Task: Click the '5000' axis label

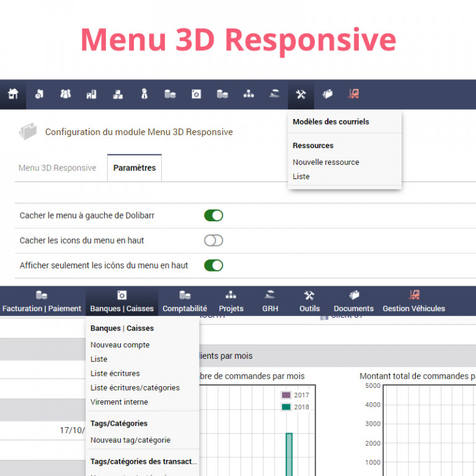Action: tap(372, 386)
